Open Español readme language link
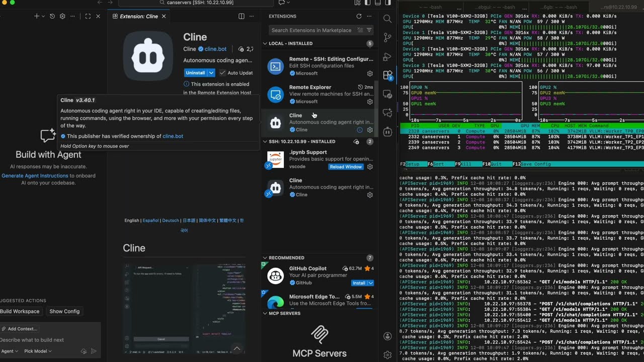 150,220
